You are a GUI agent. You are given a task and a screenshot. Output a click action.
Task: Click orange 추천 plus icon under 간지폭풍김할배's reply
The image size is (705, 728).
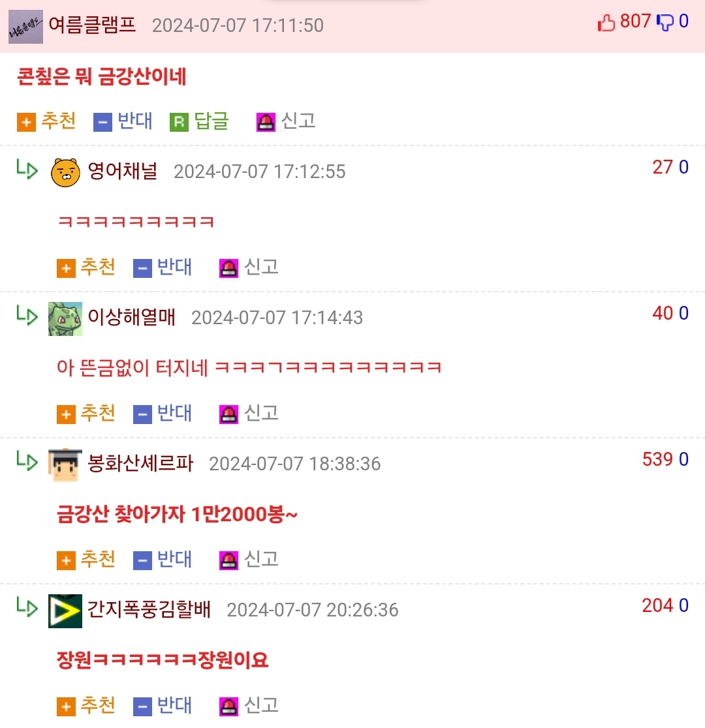click(x=66, y=706)
